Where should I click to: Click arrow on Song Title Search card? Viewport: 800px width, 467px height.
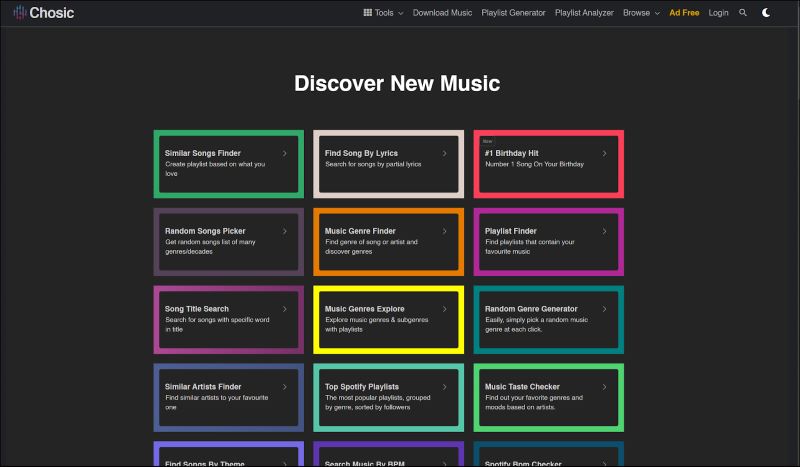285,309
